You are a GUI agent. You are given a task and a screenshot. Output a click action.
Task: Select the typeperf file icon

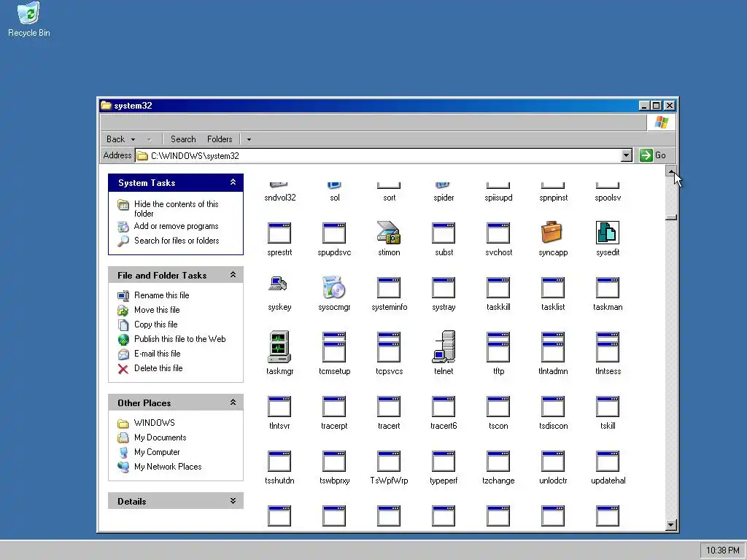point(444,462)
